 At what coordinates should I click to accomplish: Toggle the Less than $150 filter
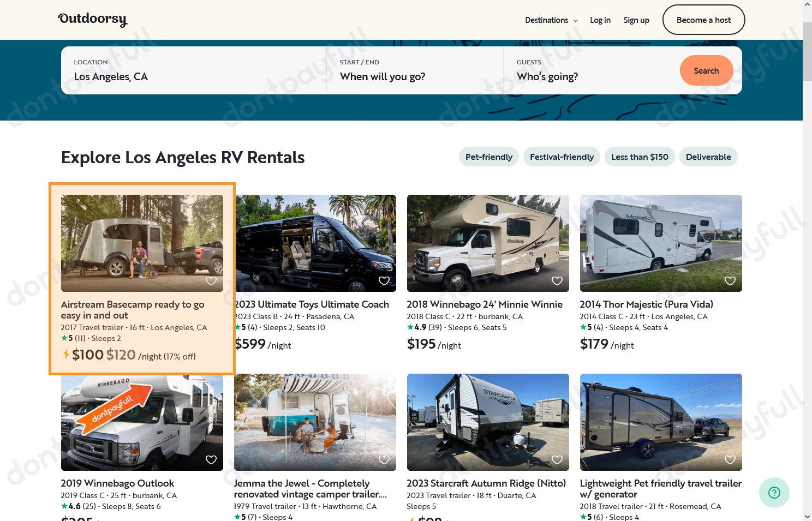tap(640, 157)
